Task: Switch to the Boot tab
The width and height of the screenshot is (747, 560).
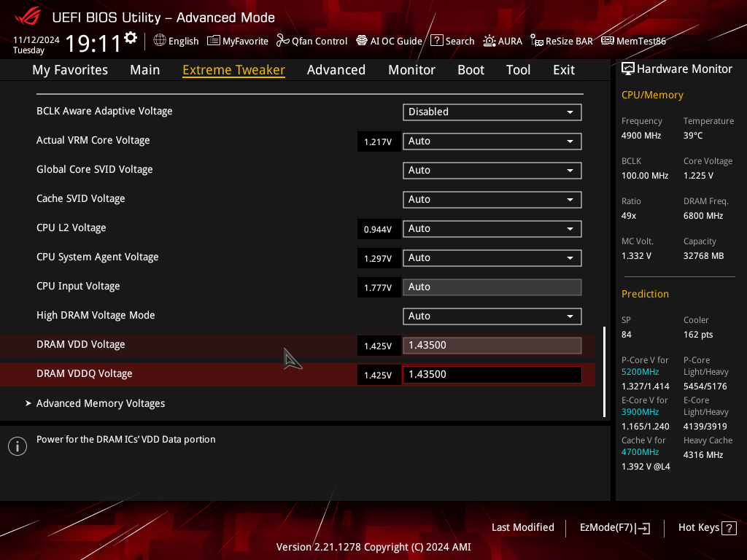Action: tap(471, 70)
